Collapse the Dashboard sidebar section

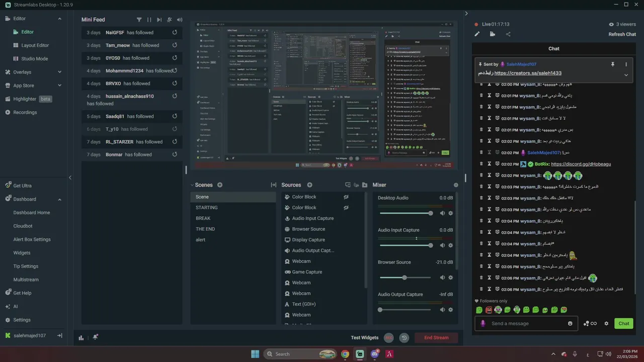(x=59, y=199)
